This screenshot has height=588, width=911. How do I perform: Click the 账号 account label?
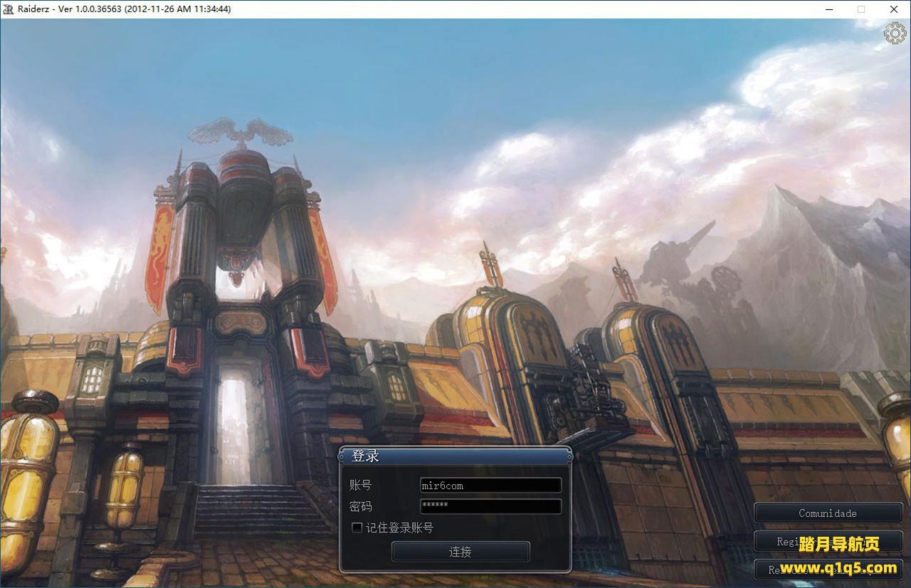pos(361,485)
